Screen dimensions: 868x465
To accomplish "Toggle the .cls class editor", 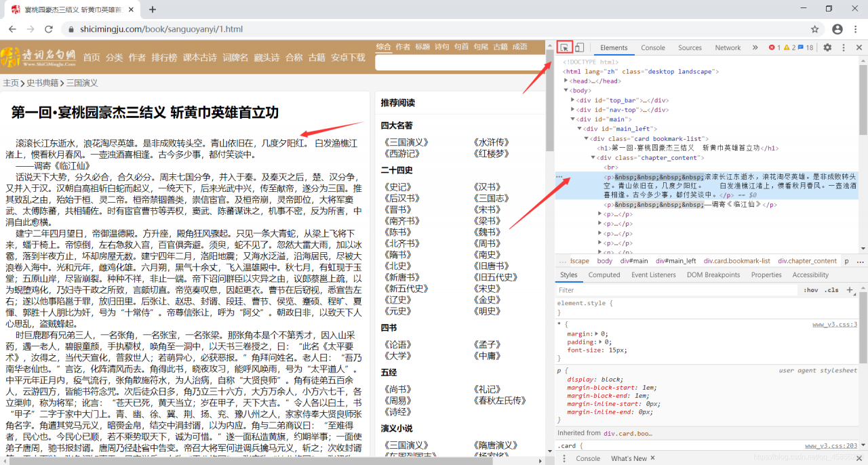I will (x=831, y=290).
